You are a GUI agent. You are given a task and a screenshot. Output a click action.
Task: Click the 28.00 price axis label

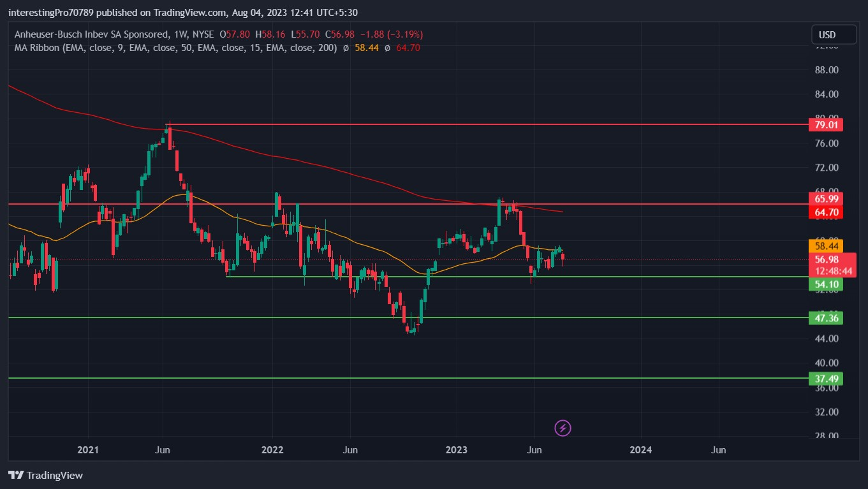[827, 436]
